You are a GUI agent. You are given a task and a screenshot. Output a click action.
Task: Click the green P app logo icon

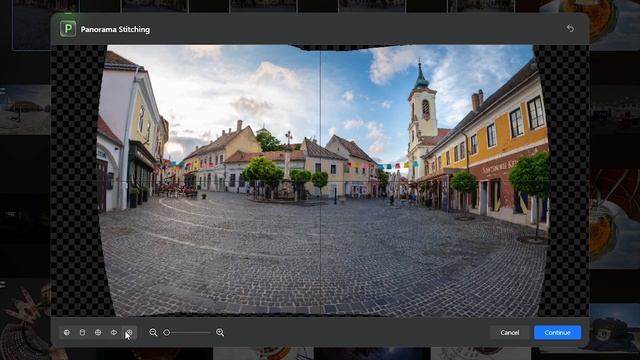coord(68,29)
